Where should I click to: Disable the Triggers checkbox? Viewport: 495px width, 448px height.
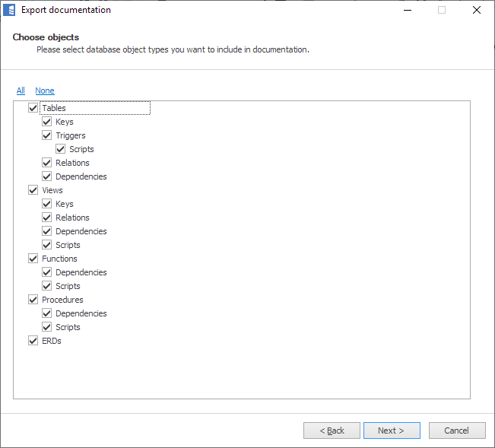pos(46,135)
